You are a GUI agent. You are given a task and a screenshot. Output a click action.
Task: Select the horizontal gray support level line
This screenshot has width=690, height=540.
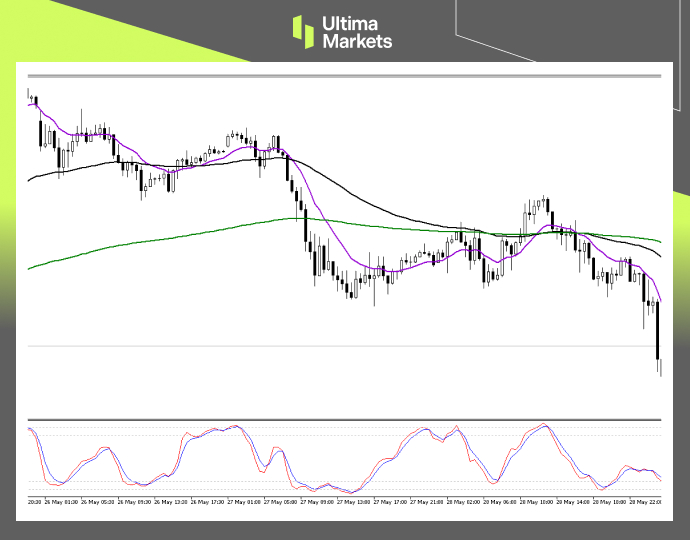pyautogui.click(x=344, y=346)
